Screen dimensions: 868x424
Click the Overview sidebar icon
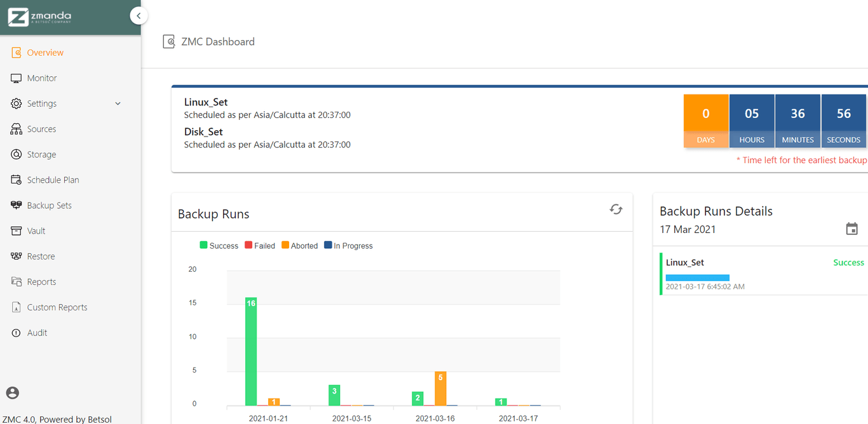click(x=17, y=53)
